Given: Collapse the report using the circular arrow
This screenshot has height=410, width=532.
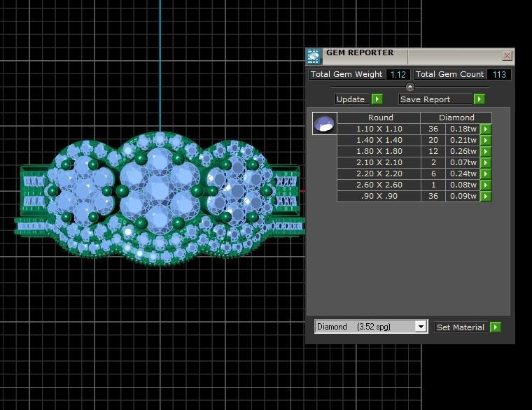Looking at the screenshot, I should coord(410,87).
